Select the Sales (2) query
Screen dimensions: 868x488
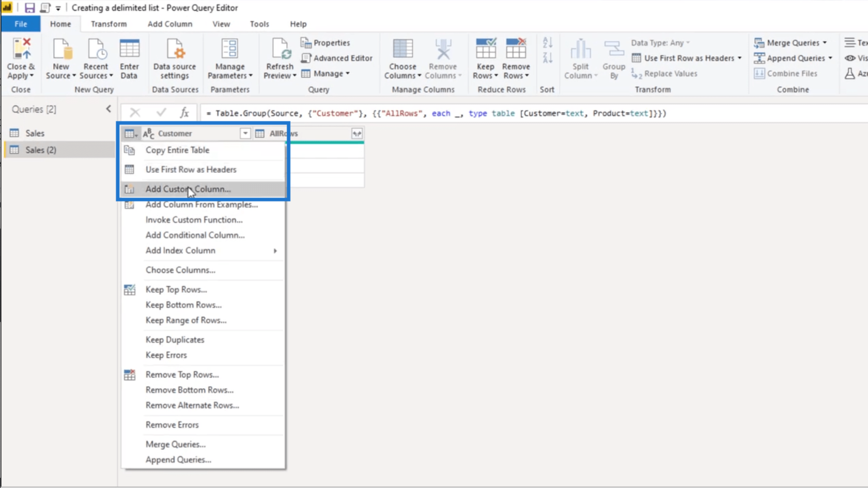coord(59,150)
